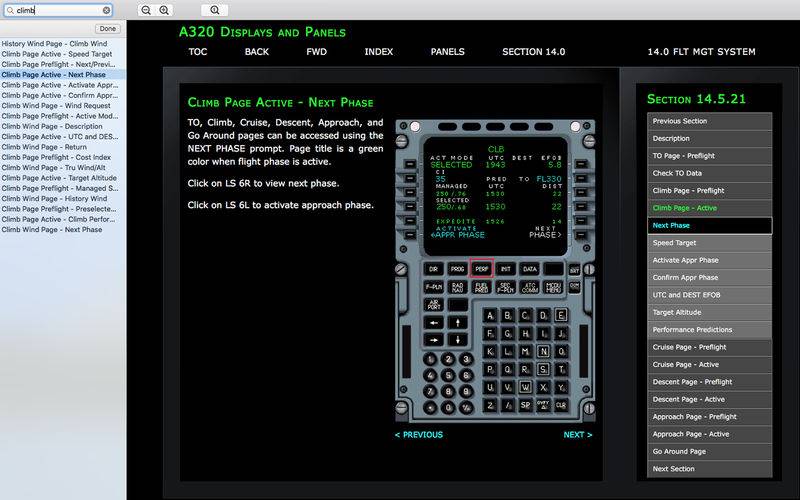Click the letter A key on the MCDU
This screenshot has width=800, height=500.
pos(490,316)
